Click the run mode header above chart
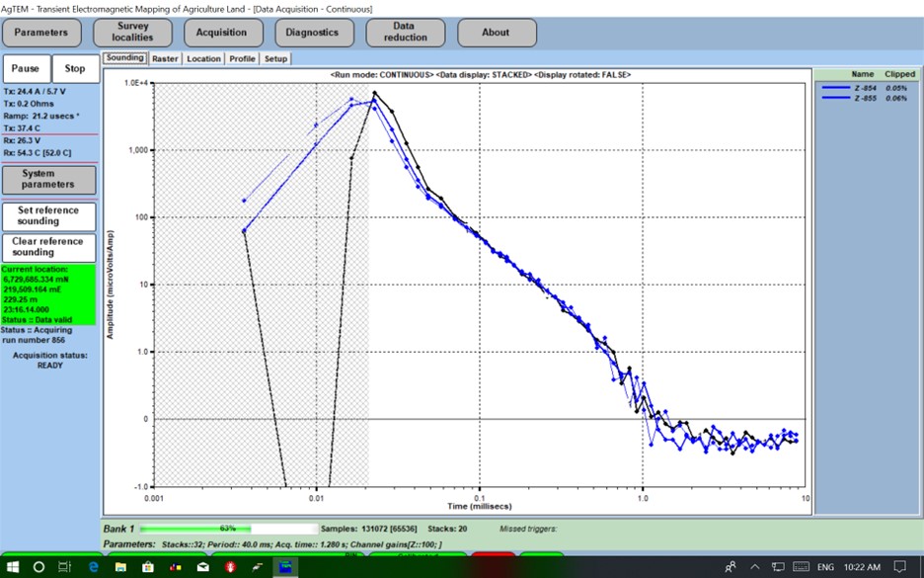The width and height of the screenshot is (924, 578). 481,75
